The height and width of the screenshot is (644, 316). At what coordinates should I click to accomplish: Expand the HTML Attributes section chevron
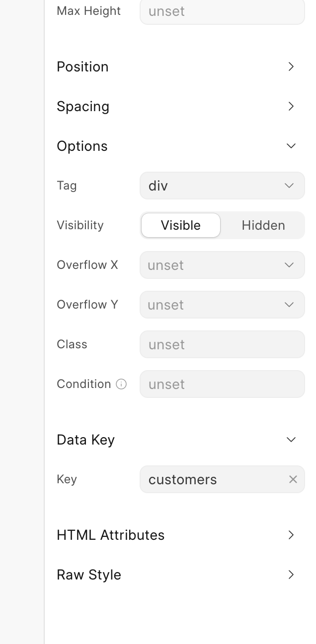(291, 535)
